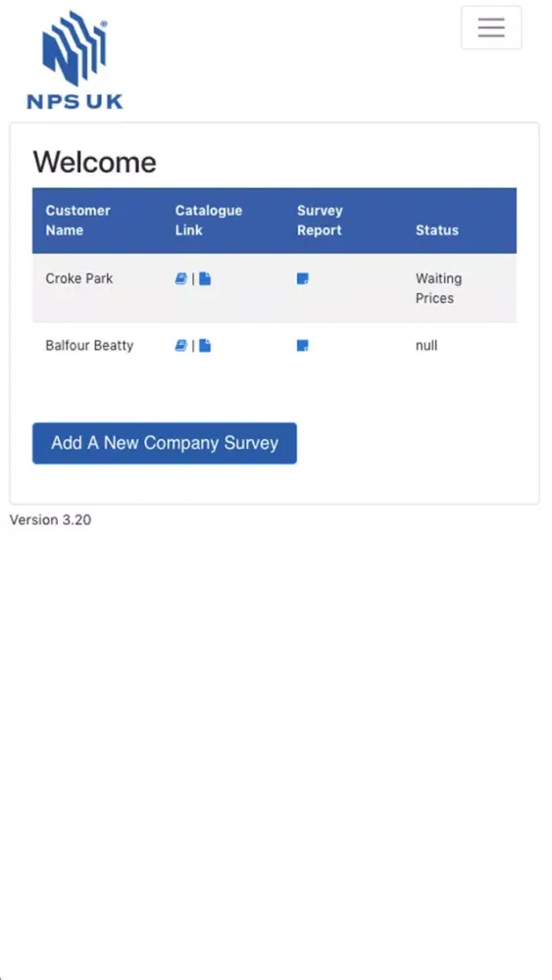
Task: Select the Status column header
Action: coord(437,230)
